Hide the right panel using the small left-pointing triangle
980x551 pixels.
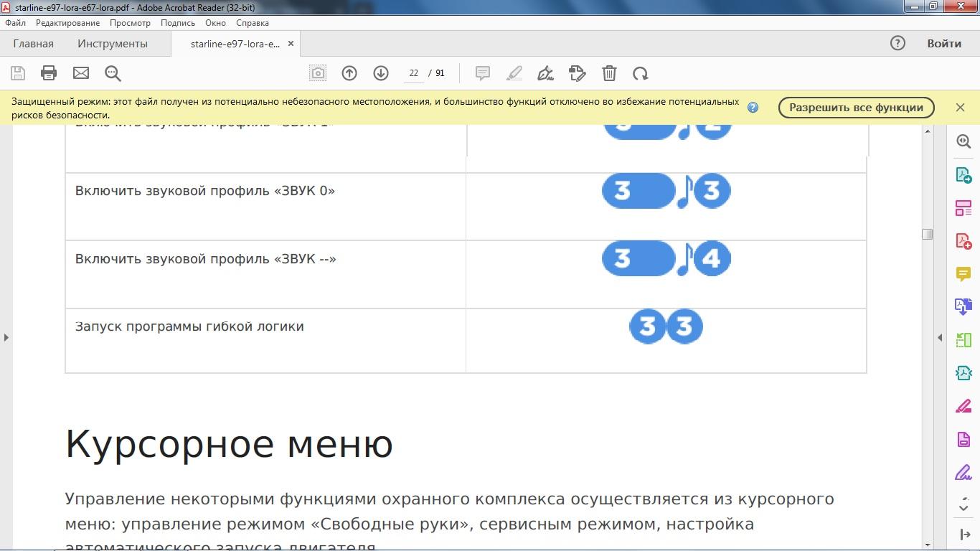click(x=940, y=337)
